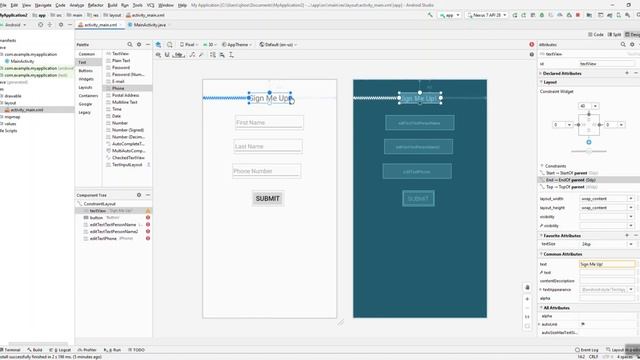Select MainActivity in project tree
Image resolution: width=640 pixels, height=360 pixels.
[22, 61]
